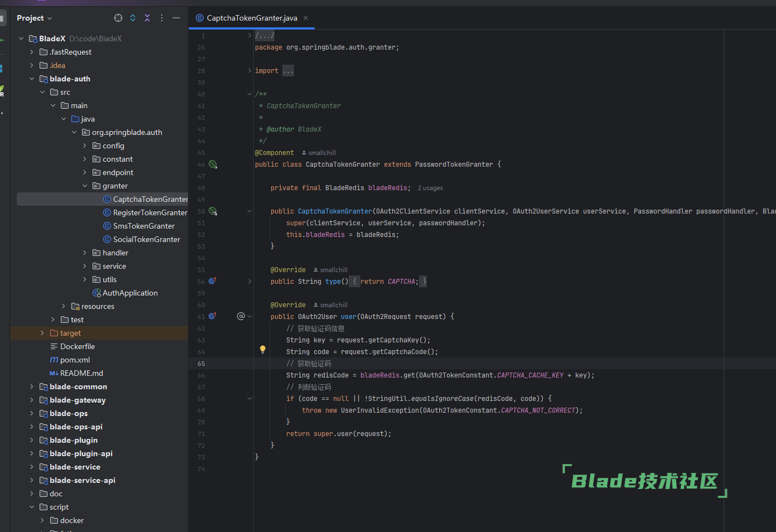Image resolution: width=776 pixels, height=532 pixels.
Task: Expand the test folder
Action: [53, 320]
